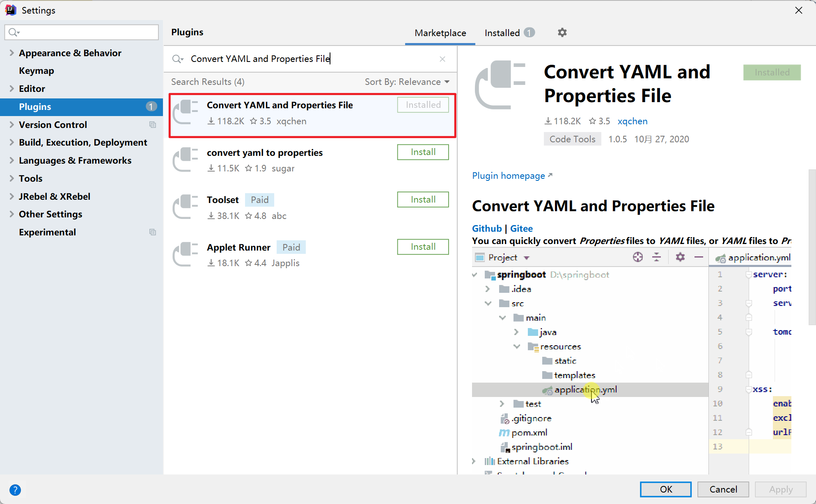Switch to the Installed tab
Screen dimensions: 816x504
tap(509, 33)
